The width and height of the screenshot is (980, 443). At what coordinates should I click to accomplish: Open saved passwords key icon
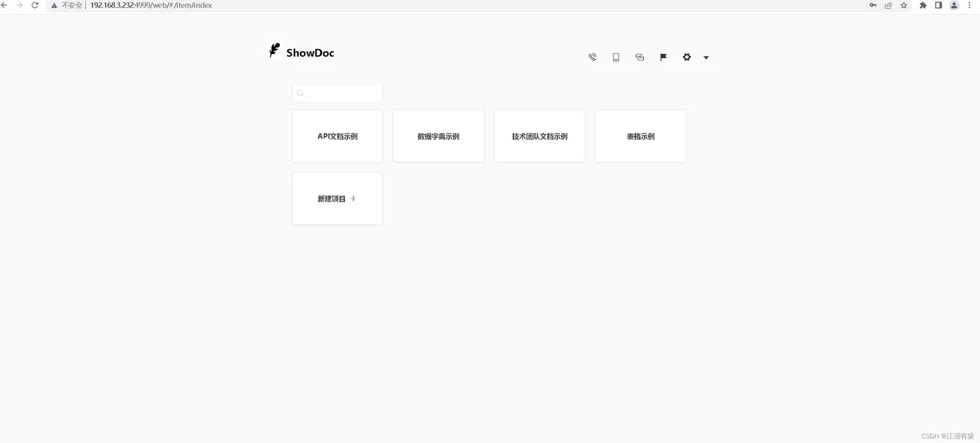tap(873, 5)
